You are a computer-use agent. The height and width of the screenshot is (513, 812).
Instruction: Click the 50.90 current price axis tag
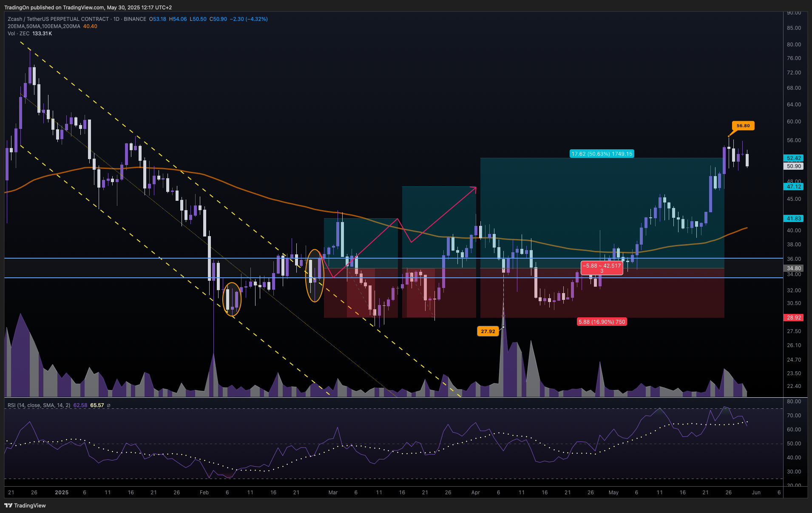pos(794,166)
